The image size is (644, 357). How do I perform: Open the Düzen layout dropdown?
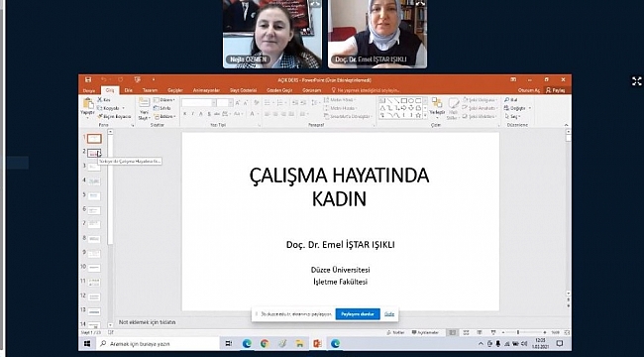164,100
